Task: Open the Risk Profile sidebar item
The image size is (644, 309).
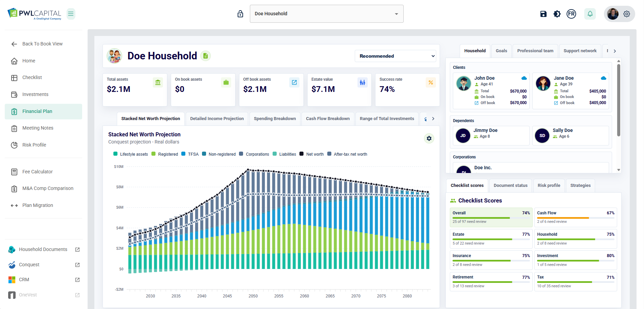Action: (43, 145)
